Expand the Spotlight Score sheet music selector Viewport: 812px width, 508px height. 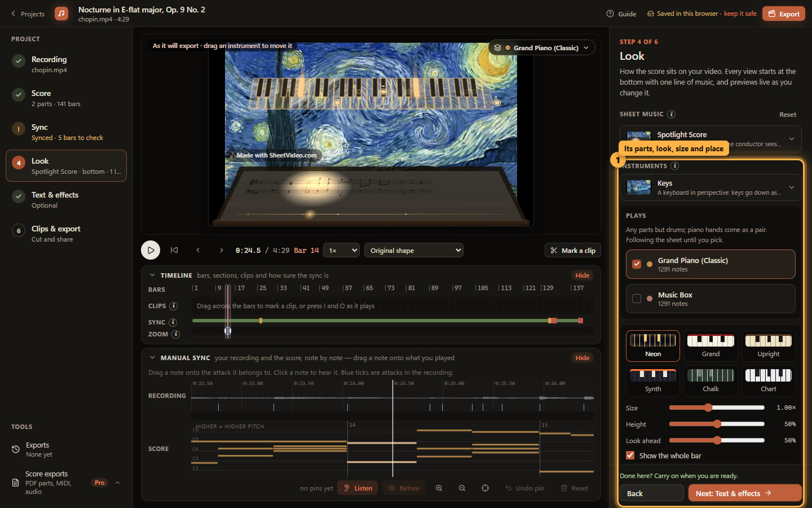tap(710, 139)
